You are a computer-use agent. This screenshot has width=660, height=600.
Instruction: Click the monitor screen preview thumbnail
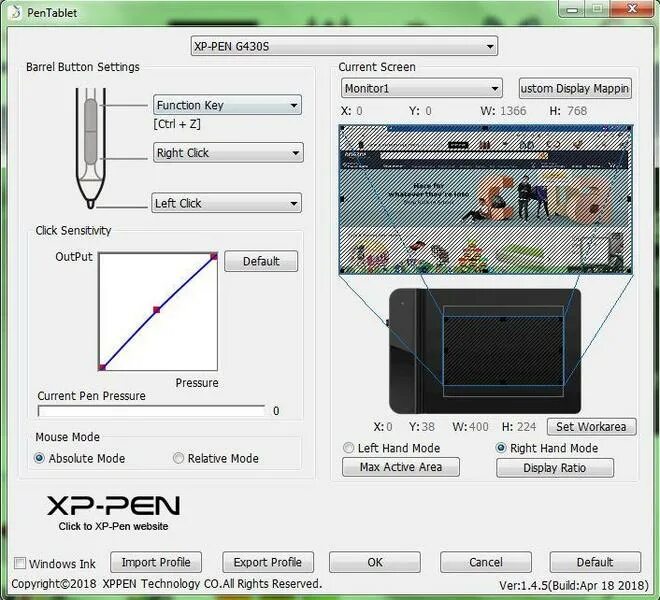[486, 200]
